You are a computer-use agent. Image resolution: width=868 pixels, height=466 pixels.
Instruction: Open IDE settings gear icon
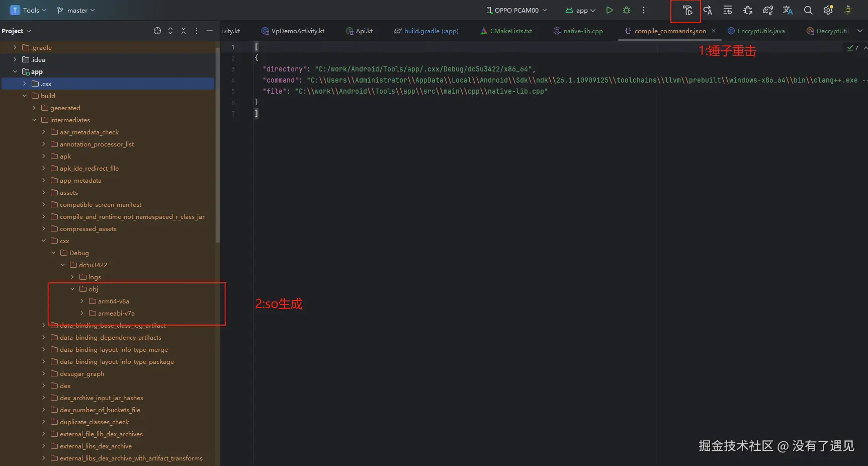click(x=828, y=10)
